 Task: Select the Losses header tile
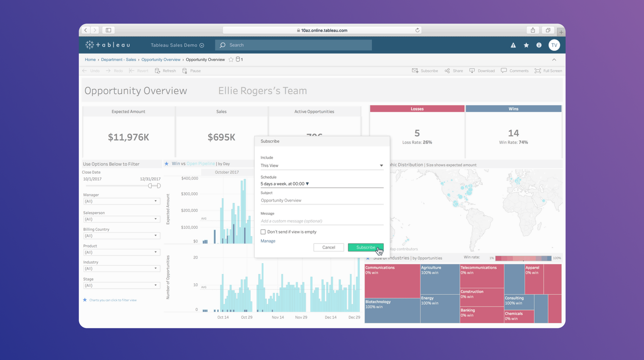click(417, 109)
